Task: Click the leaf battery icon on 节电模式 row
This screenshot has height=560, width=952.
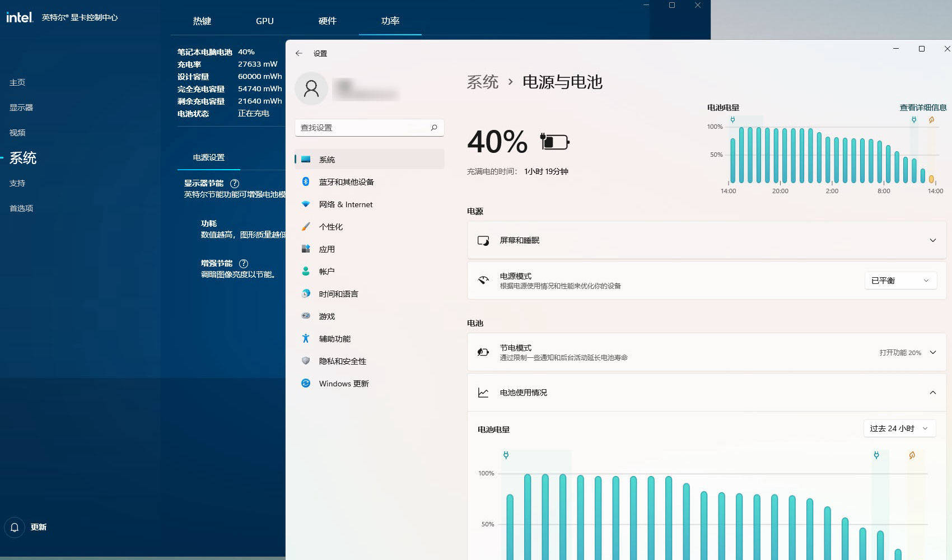Action: 483,352
